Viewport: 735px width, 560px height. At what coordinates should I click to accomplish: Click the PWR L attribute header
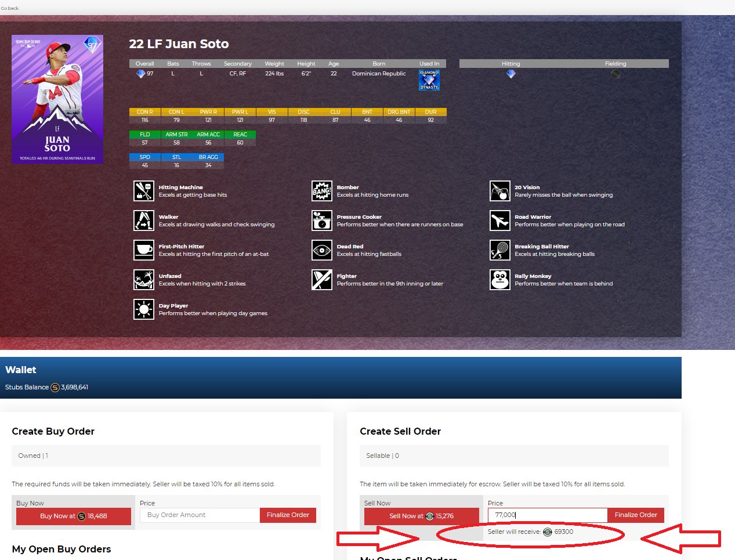240,112
